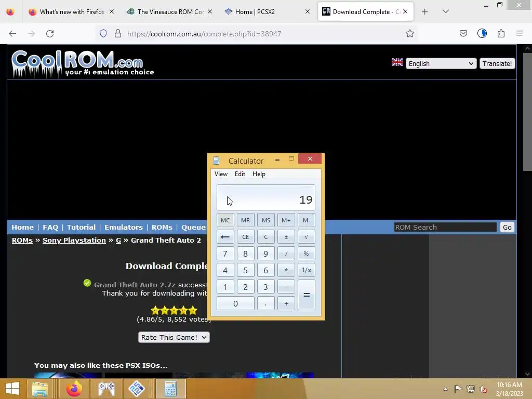Open the Extensions puzzle icon

click(501, 34)
